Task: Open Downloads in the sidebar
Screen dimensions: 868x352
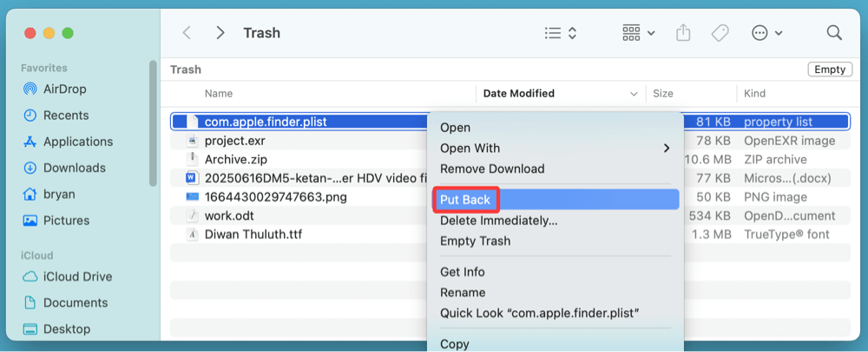Action: (64, 168)
